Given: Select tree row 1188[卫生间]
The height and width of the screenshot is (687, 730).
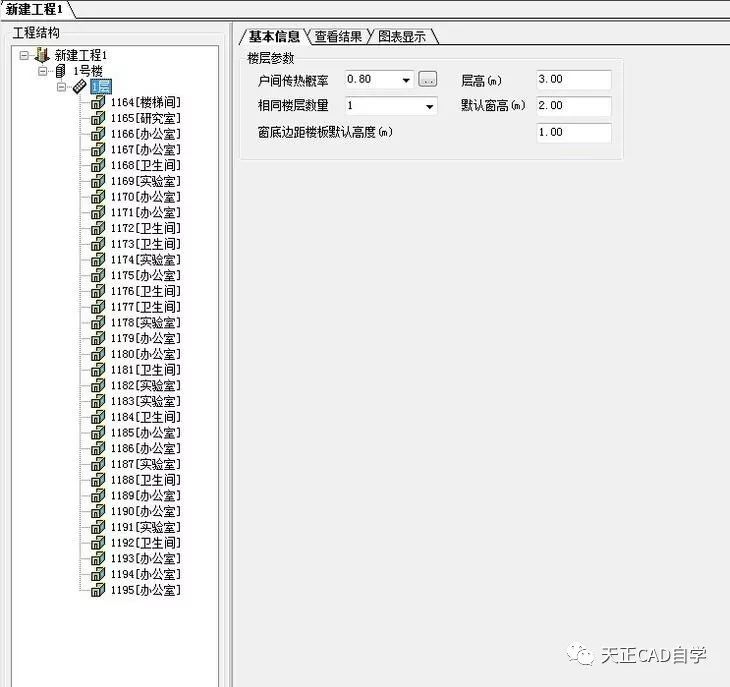Looking at the screenshot, I should click(145, 480).
